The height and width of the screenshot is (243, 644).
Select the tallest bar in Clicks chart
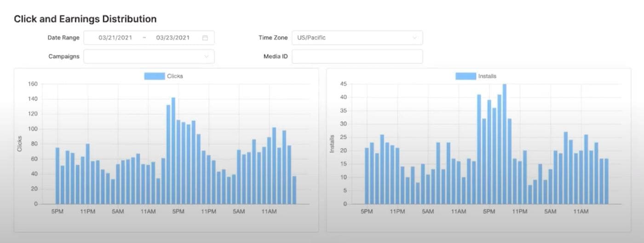173,152
